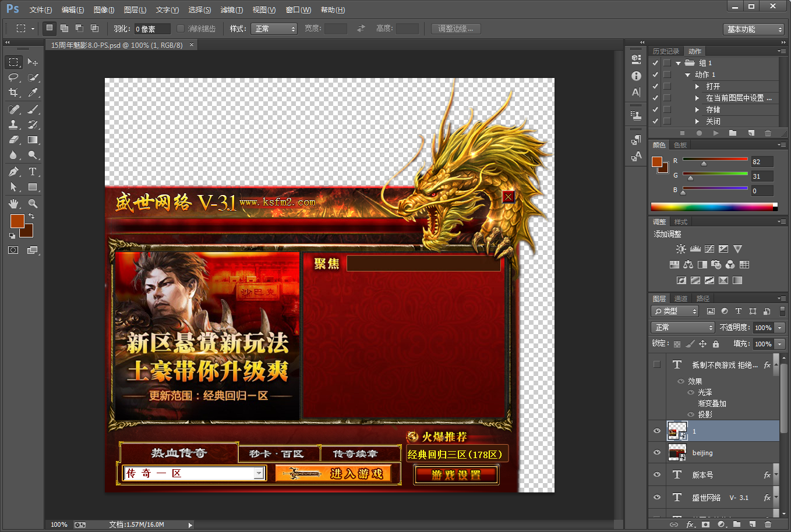
Task: Select the Horizontal Type tool
Action: (33, 172)
